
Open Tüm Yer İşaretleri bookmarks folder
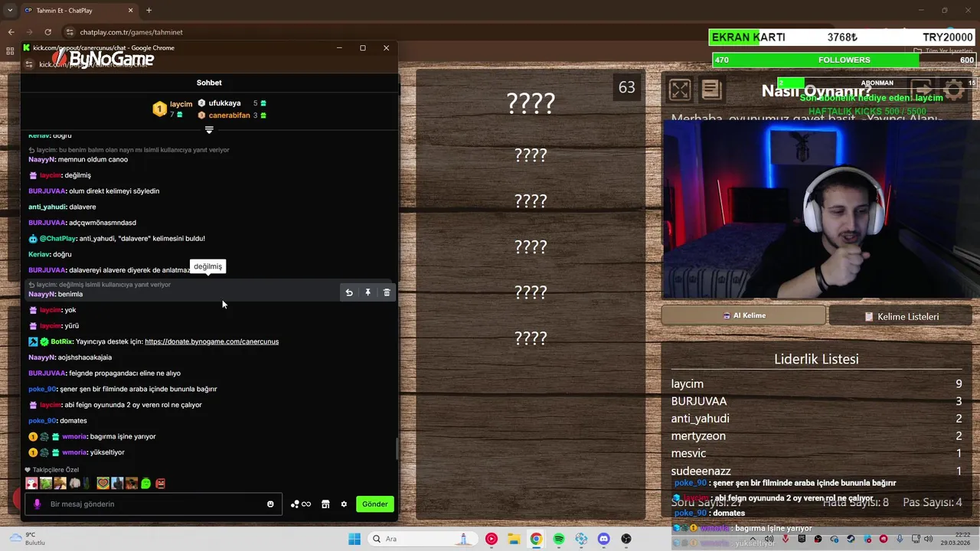(x=943, y=51)
